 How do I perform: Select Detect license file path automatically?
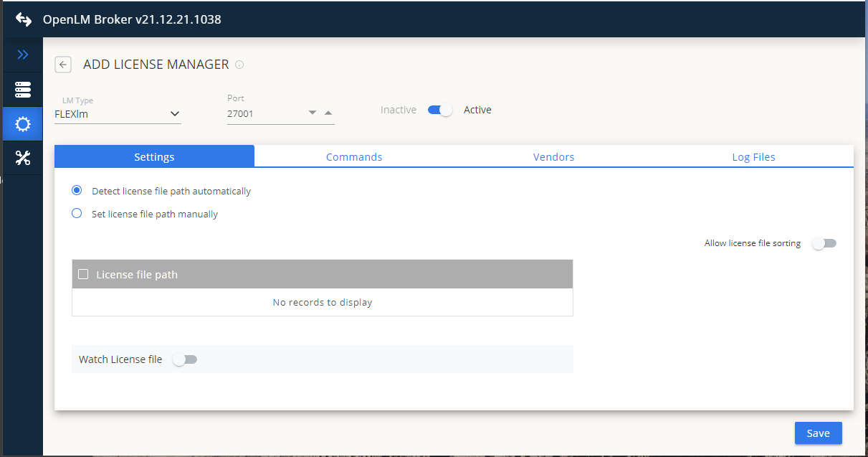(x=77, y=191)
